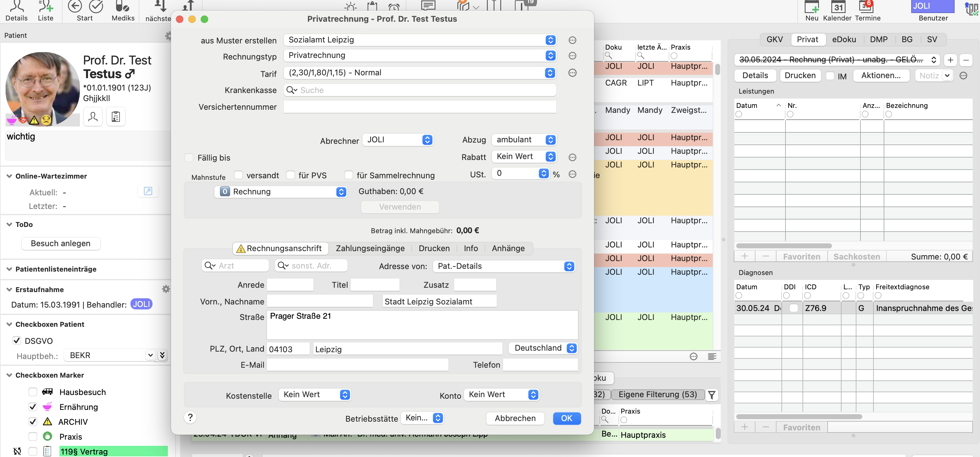
Task: Click the Aktionen... button
Action: pos(881,75)
